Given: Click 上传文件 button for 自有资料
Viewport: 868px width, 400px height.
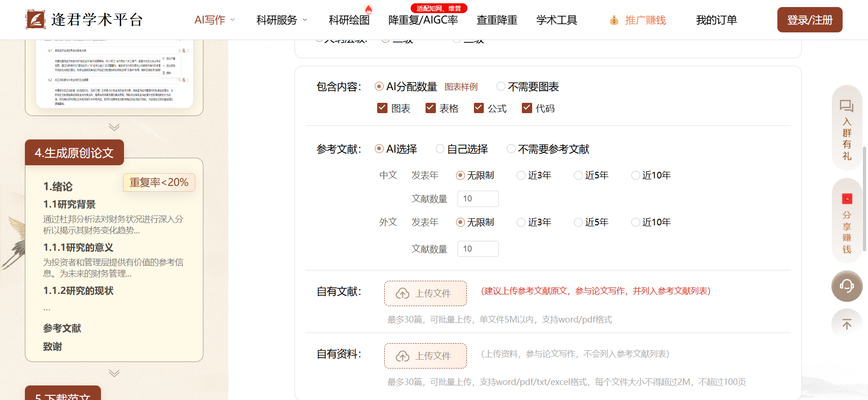Looking at the screenshot, I should point(426,356).
